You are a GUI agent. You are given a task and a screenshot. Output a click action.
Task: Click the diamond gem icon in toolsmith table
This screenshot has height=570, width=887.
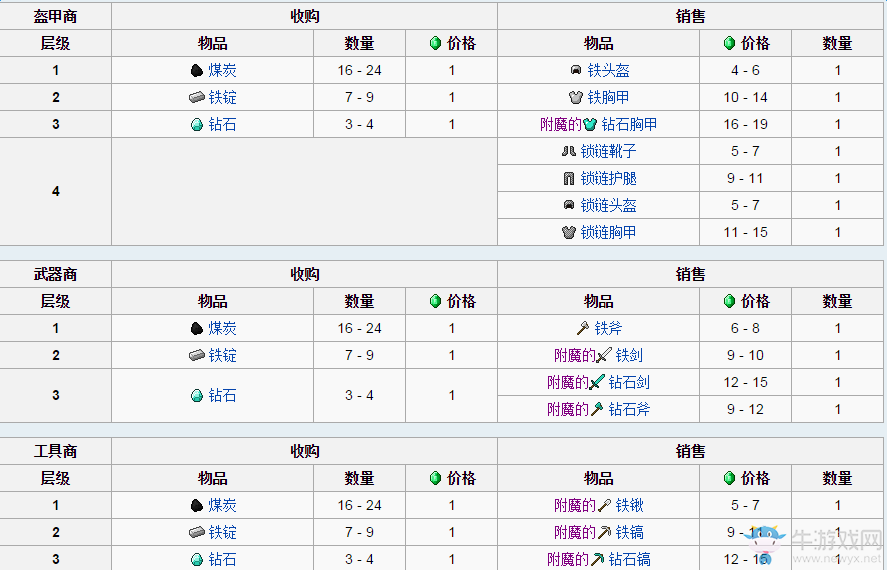click(196, 560)
